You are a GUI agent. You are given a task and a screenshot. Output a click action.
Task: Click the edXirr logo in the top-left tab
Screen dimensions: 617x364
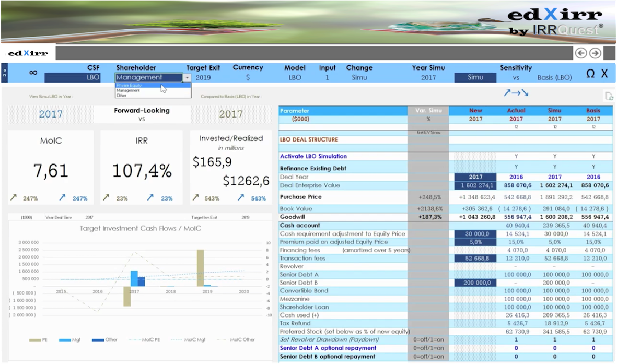pos(28,53)
